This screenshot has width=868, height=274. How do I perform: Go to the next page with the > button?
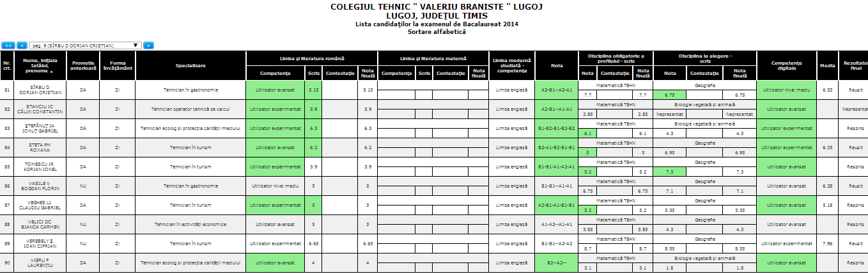[x=148, y=46]
